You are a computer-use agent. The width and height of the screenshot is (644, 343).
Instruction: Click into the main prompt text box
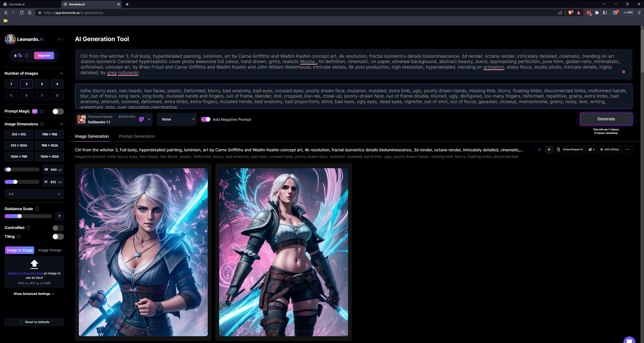pyautogui.click(x=353, y=64)
